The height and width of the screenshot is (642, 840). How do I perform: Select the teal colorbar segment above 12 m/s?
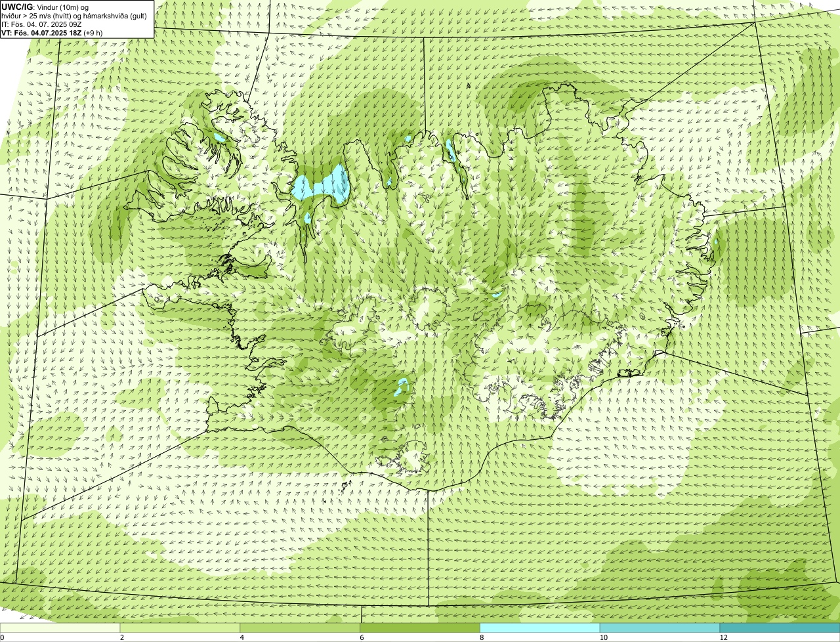tap(780, 628)
